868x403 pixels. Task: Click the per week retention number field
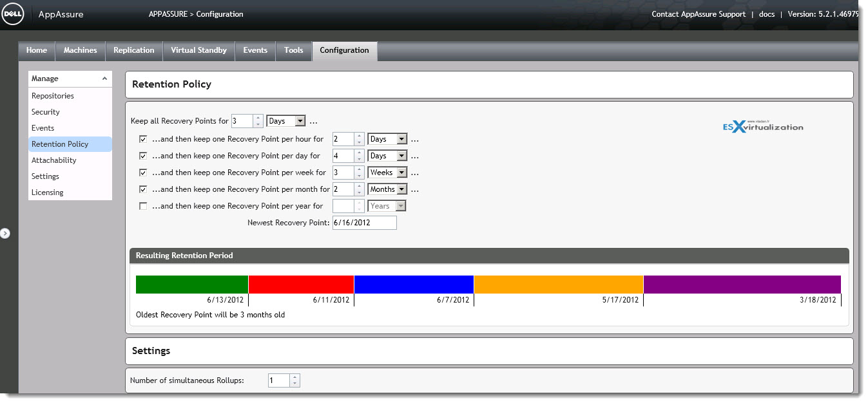click(344, 173)
